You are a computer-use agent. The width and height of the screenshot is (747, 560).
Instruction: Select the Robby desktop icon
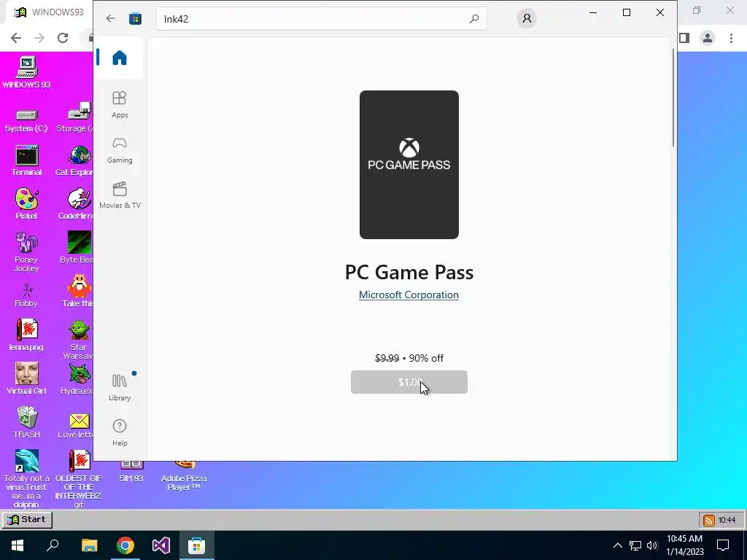(x=26, y=295)
